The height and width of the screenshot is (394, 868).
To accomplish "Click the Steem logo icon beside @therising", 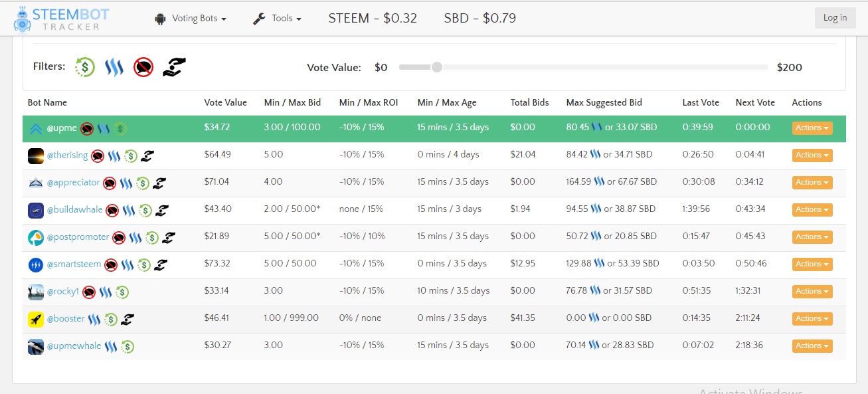I will click(x=114, y=155).
